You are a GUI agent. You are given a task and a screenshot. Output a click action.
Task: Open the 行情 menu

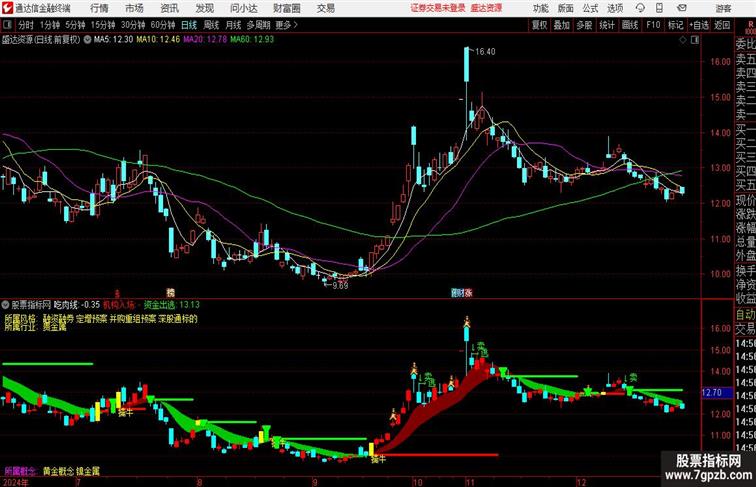pyautogui.click(x=99, y=8)
